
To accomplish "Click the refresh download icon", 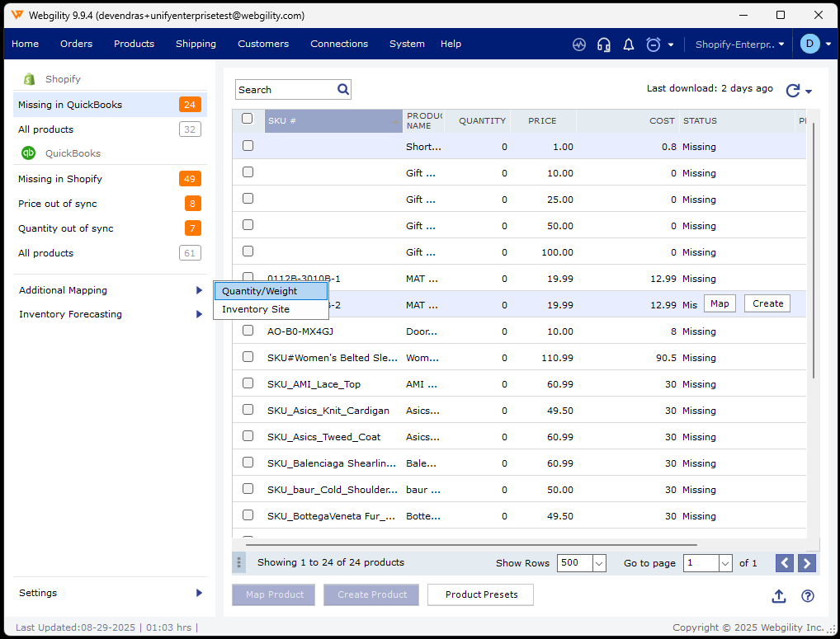I will coord(793,91).
